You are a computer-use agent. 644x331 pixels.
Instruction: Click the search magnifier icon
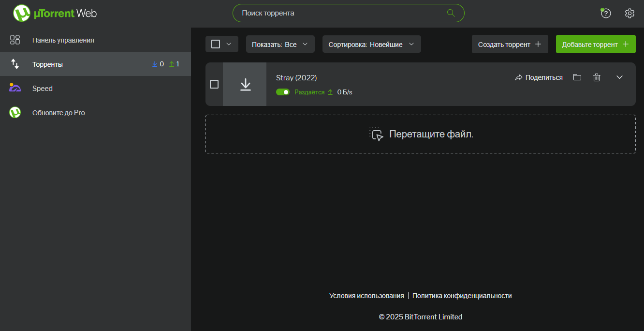pos(451,13)
